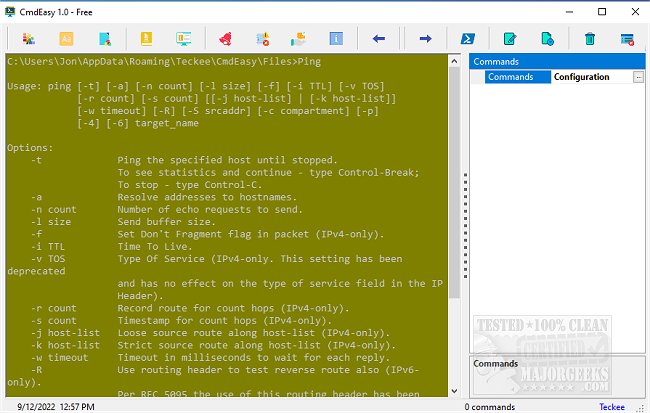
Task: Click the 'Options:' line in console
Action: (x=30, y=148)
